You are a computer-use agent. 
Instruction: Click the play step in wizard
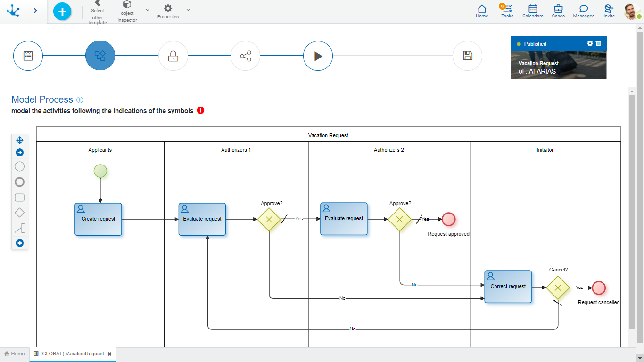click(318, 56)
